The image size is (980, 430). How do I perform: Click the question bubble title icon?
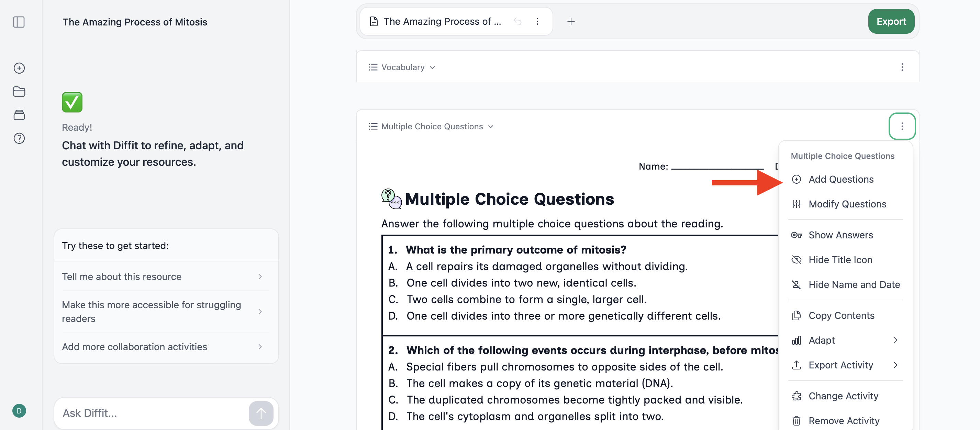[391, 199]
